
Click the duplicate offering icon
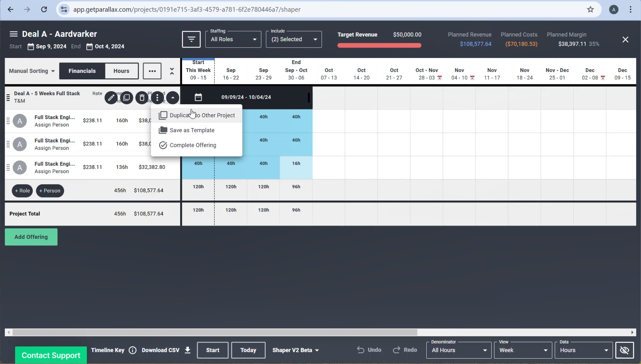point(126,98)
